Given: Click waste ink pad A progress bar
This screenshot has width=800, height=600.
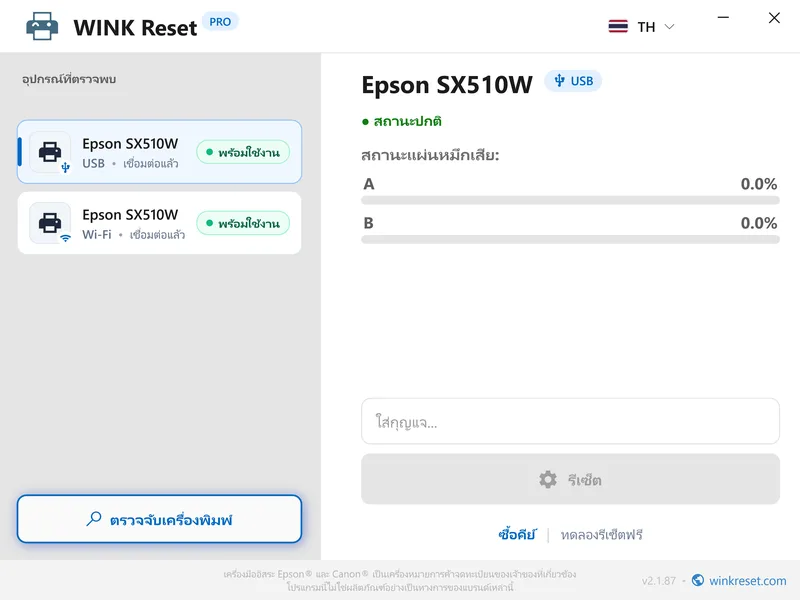Looking at the screenshot, I should 570,201.
